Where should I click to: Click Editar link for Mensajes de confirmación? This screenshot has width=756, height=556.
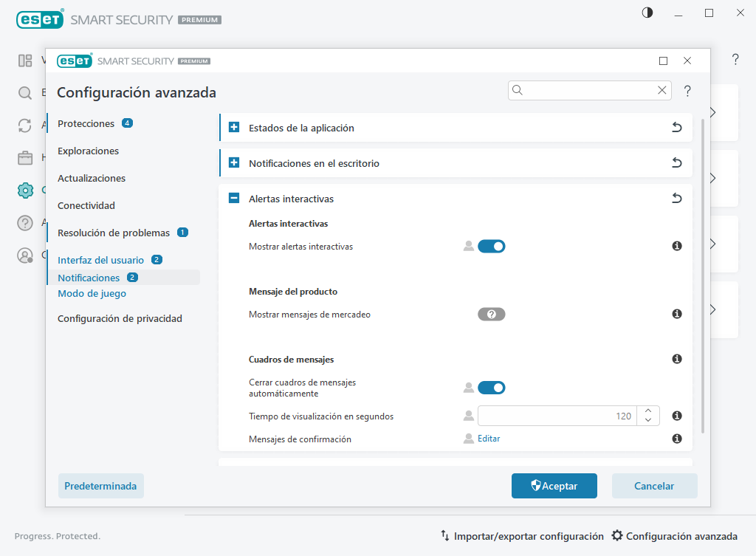[489, 439]
